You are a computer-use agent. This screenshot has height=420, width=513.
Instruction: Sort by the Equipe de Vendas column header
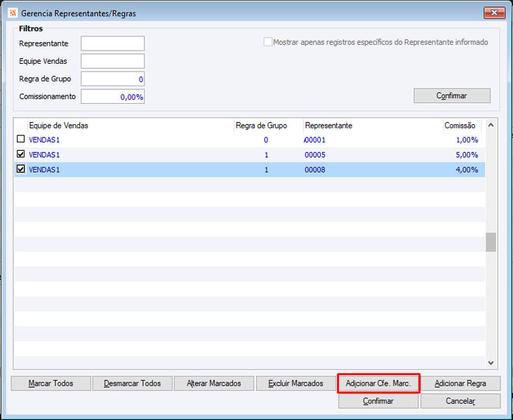(131, 126)
